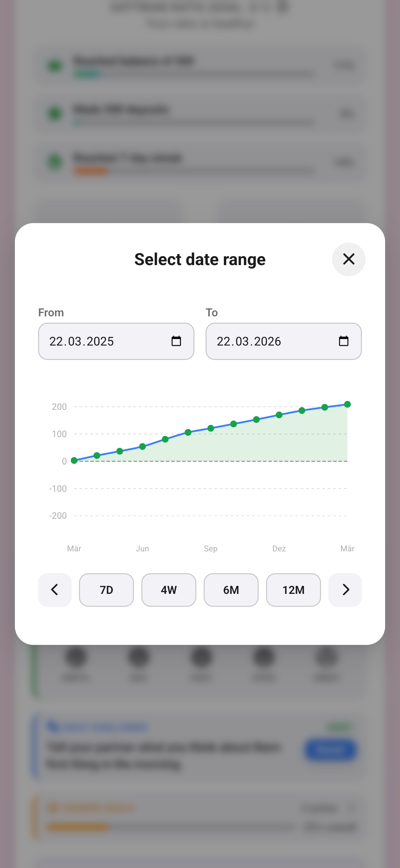Go to previous date range

tap(55, 590)
